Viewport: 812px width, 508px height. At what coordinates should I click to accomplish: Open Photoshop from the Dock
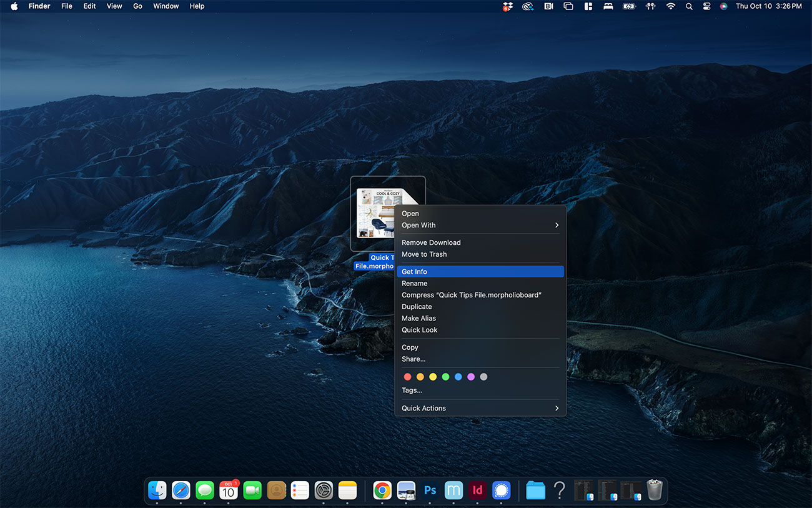(430, 491)
